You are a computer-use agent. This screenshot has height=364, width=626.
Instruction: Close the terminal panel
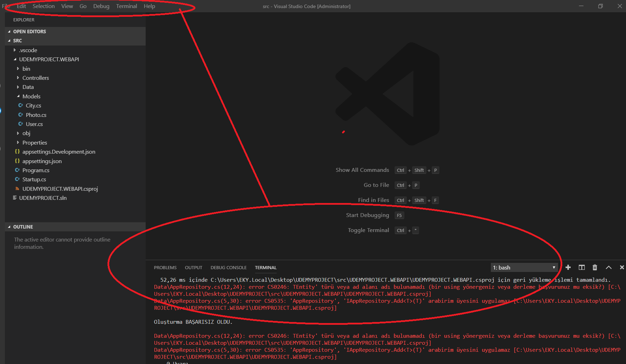point(622,267)
